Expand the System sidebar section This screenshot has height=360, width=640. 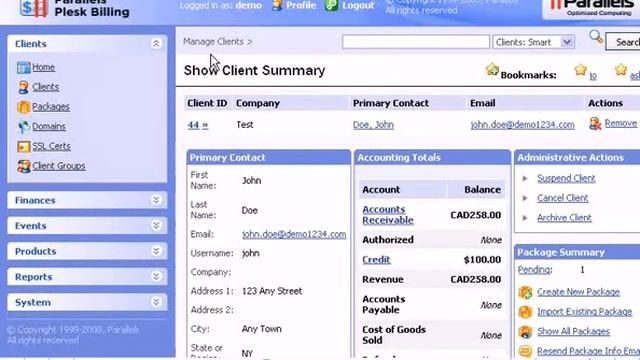click(156, 302)
